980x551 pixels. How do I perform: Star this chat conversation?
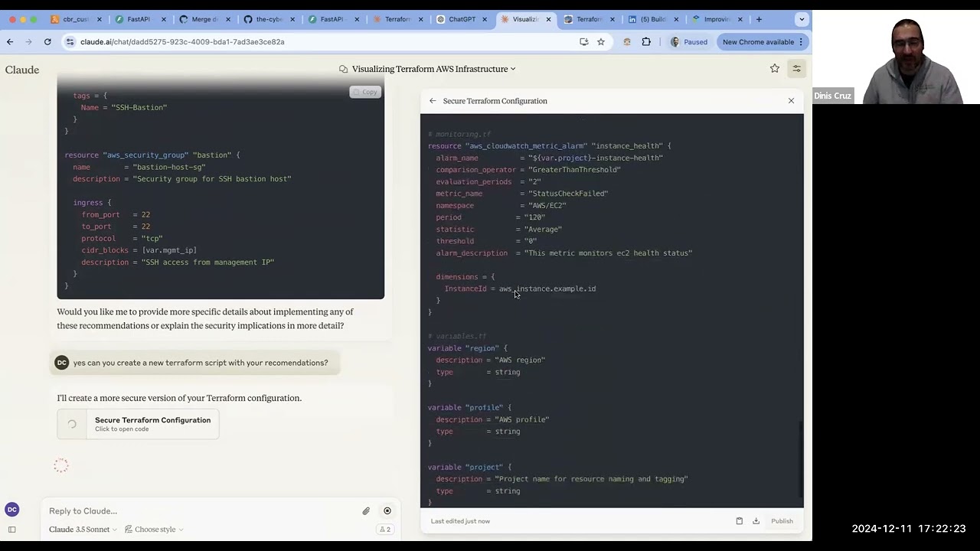tap(775, 69)
